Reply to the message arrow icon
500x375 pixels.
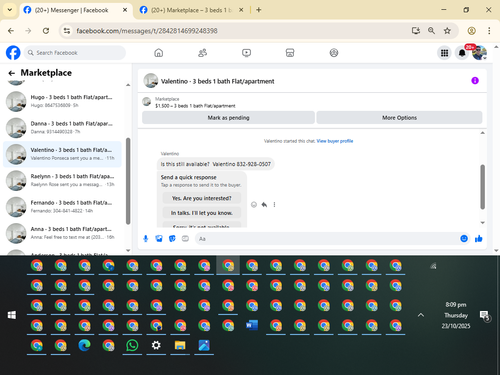coord(264,204)
